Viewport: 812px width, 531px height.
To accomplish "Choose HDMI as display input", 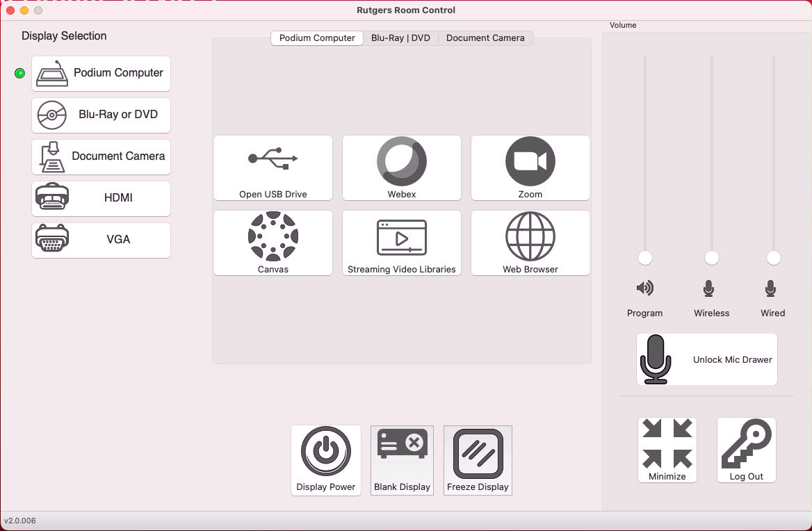I will click(101, 198).
